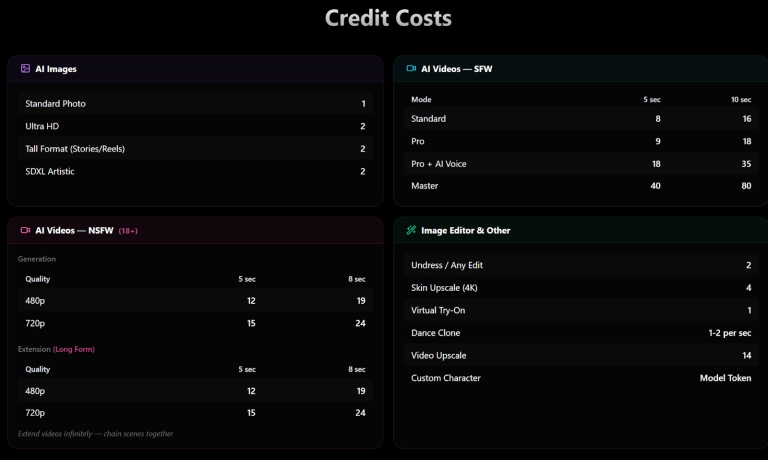
Task: Click the (18+) tag in NSFW header
Action: coord(128,231)
